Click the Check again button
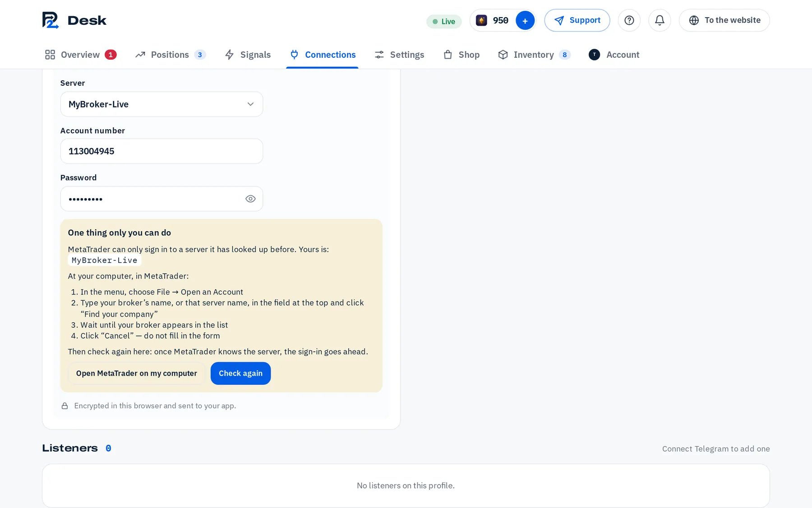This screenshot has height=508, width=812. tap(240, 373)
